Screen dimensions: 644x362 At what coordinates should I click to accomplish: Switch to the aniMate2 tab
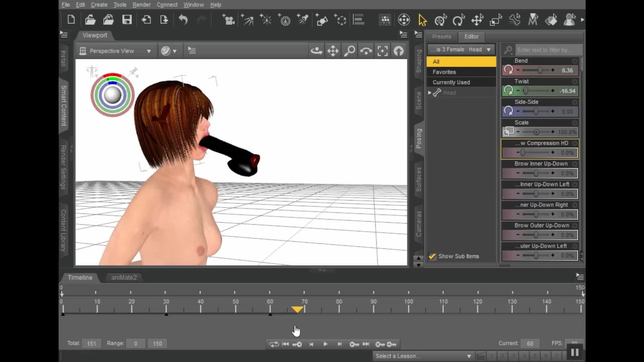point(124,278)
